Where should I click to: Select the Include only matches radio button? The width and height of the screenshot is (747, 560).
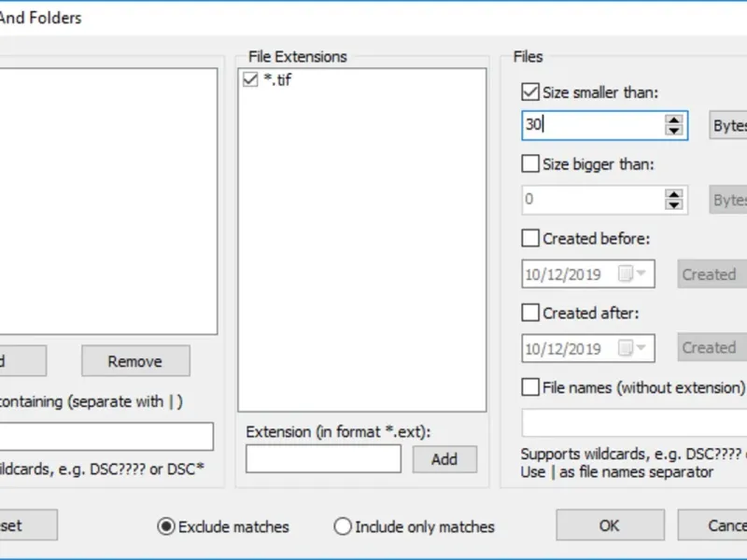343,526
